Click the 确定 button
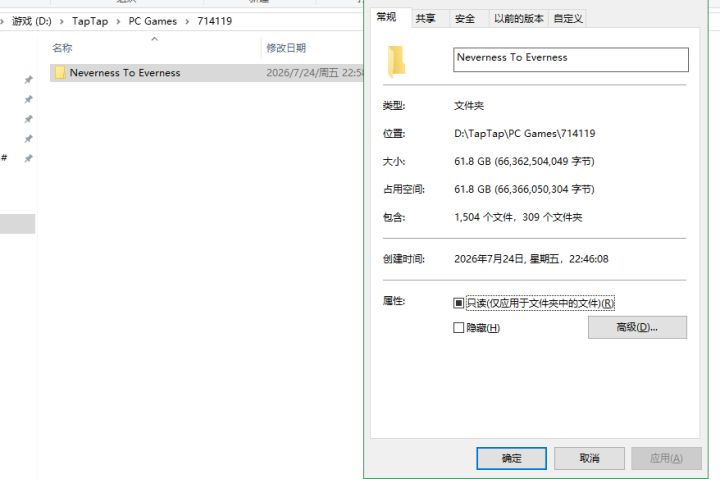The image size is (720, 479). coord(512,458)
